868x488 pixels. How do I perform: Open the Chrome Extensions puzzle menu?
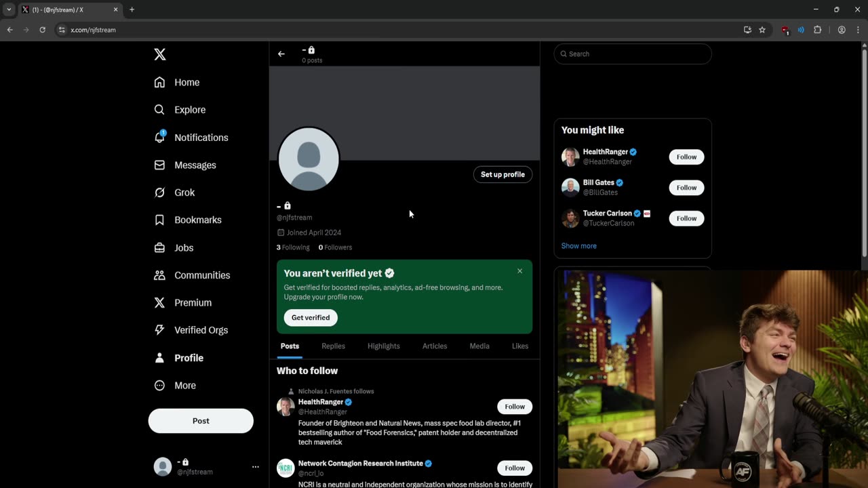[817, 30]
